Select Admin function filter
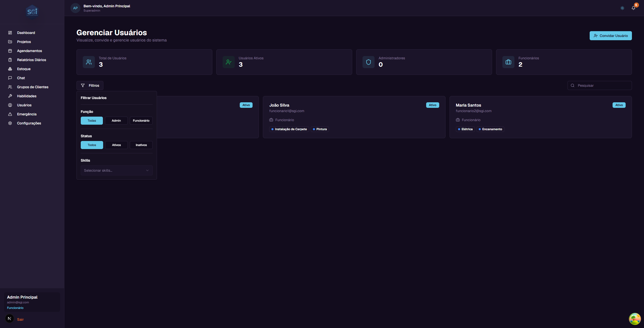 [116, 121]
